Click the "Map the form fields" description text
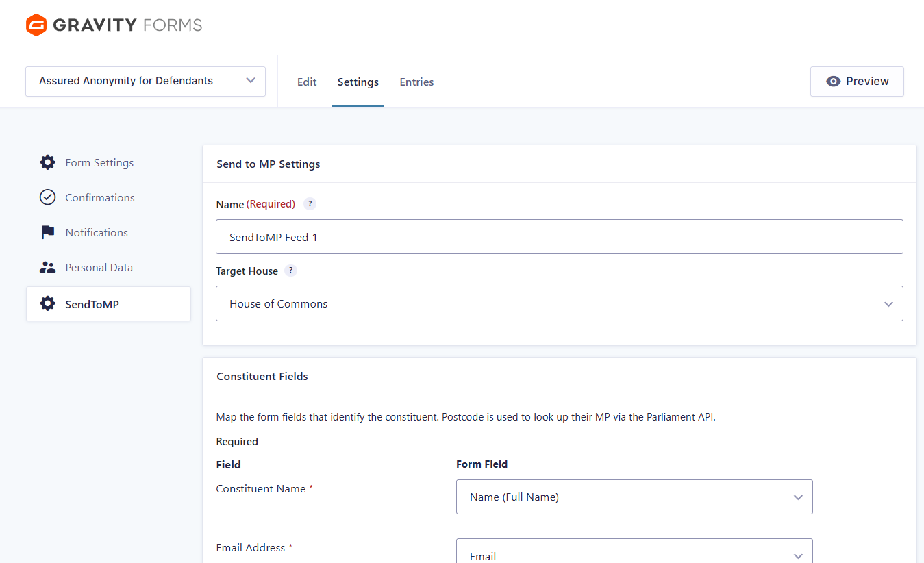Viewport: 924px width, 563px height. 466,417
